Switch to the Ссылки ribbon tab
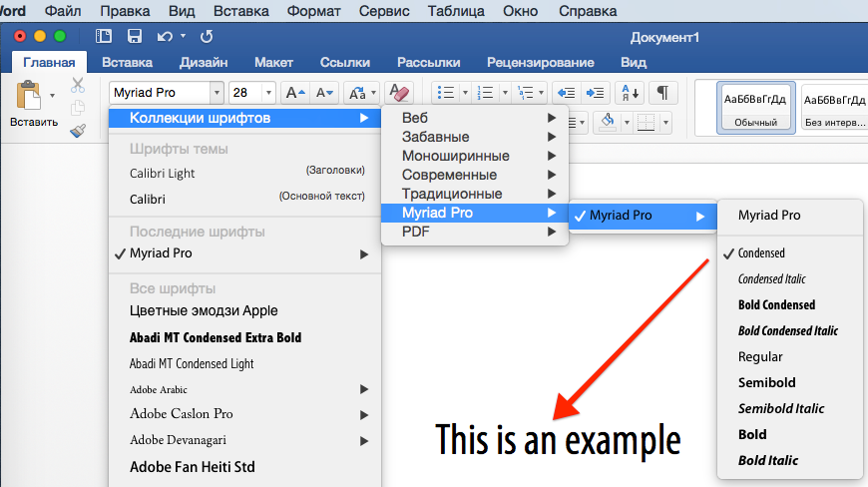The width and height of the screenshot is (868, 487). coord(345,63)
